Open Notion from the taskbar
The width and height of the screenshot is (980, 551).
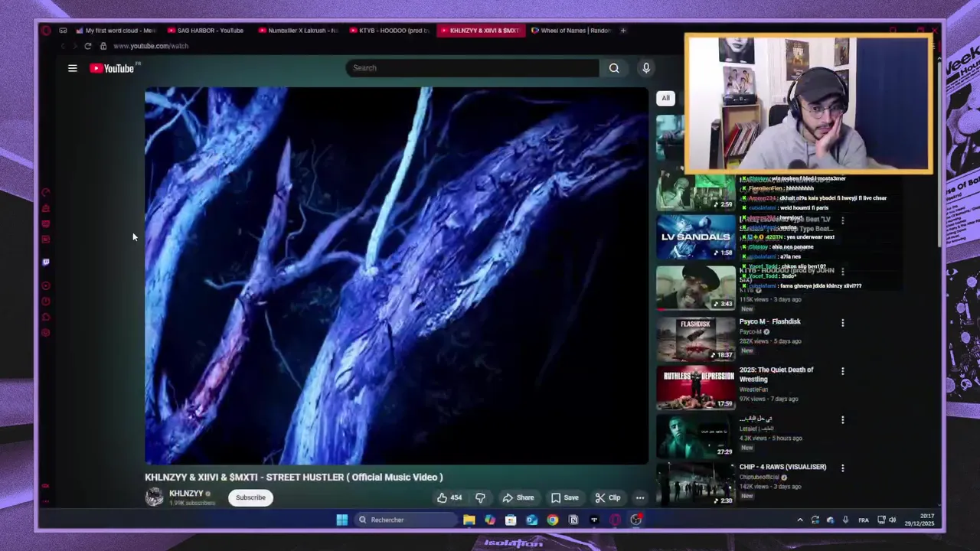[x=573, y=520]
